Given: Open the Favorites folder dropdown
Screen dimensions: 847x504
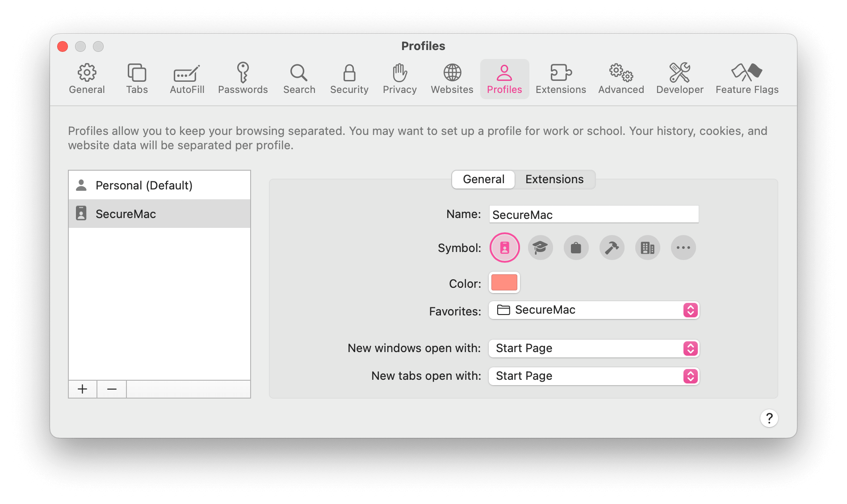Looking at the screenshot, I should [x=689, y=310].
